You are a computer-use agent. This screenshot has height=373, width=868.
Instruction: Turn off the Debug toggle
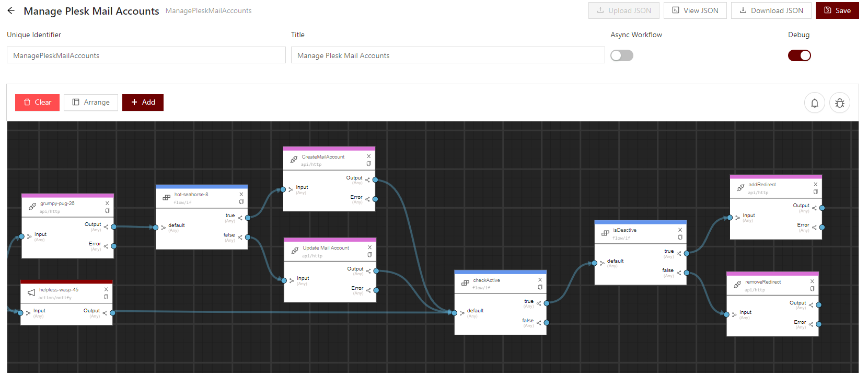tap(799, 55)
